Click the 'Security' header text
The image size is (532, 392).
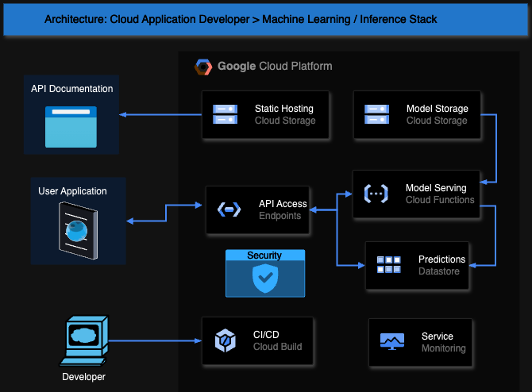tap(264, 256)
